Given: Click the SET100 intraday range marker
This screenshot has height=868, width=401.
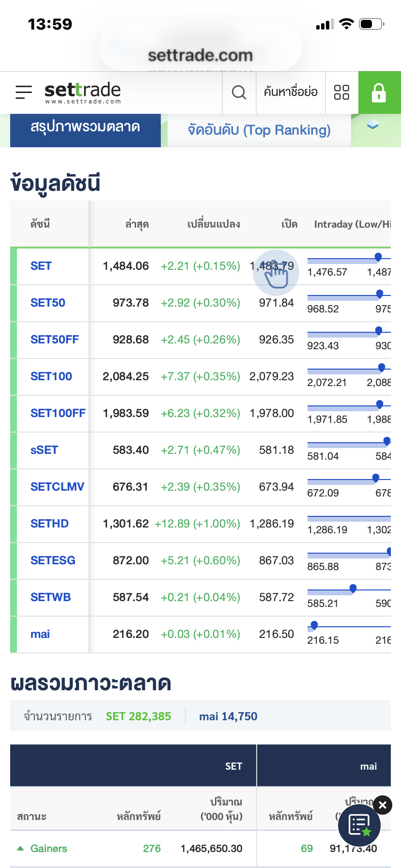Looking at the screenshot, I should (x=382, y=368).
